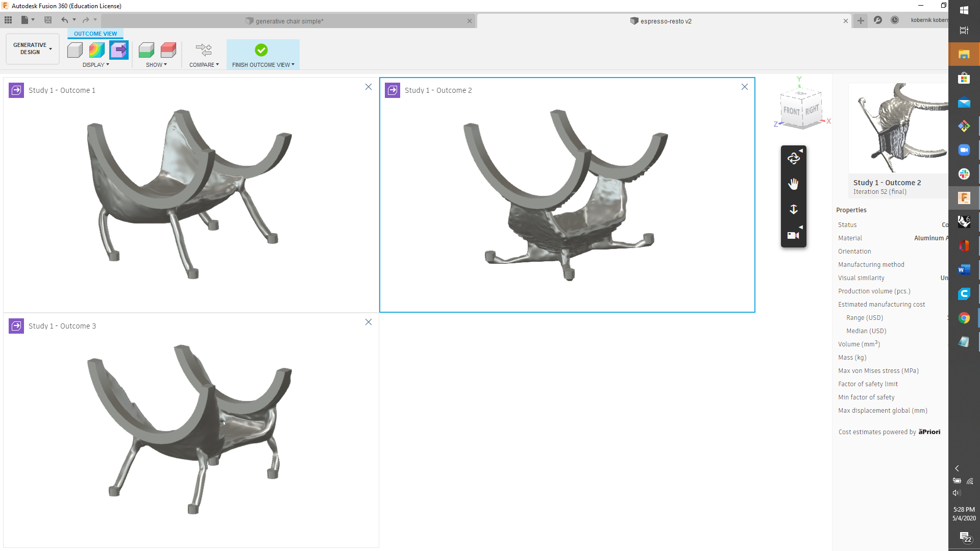Open the Display dropdown
980x551 pixels.
pyautogui.click(x=95, y=65)
